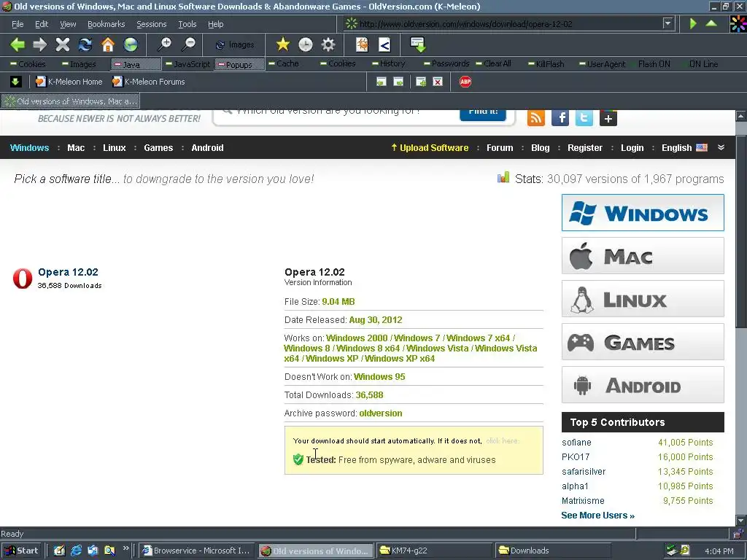Viewport: 747px width, 560px height.
Task: Click the Windows platform banner button
Action: pos(643,212)
